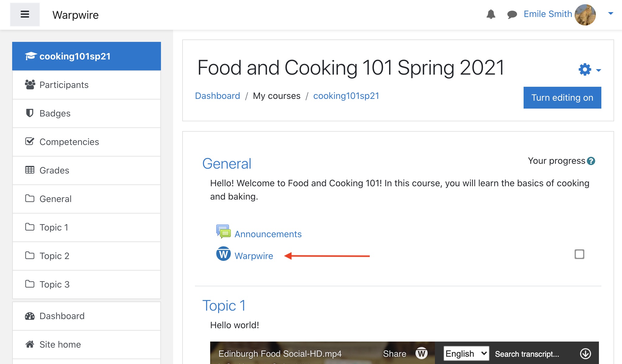The height and width of the screenshot is (364, 622).
Task: Click the Site home house icon
Action: tap(30, 344)
